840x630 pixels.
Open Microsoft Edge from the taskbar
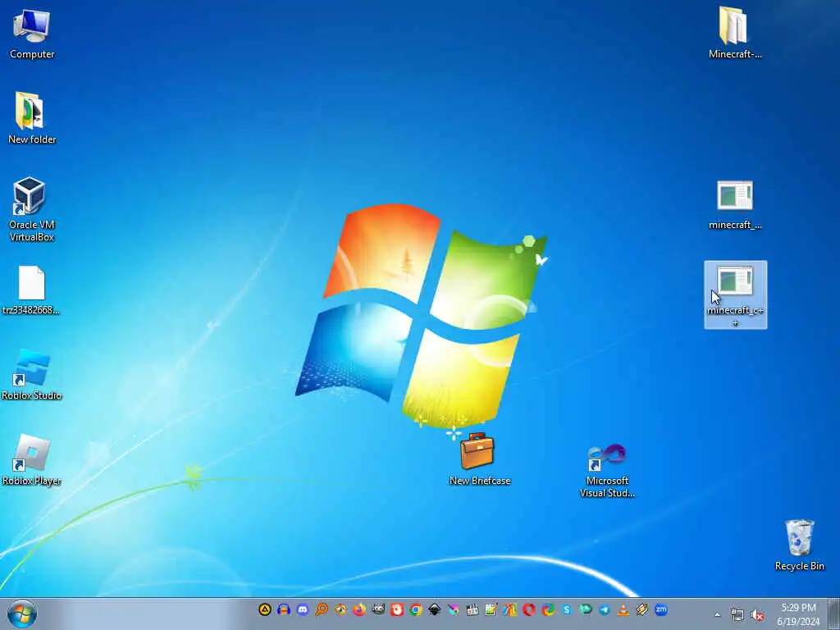pyautogui.click(x=548, y=609)
